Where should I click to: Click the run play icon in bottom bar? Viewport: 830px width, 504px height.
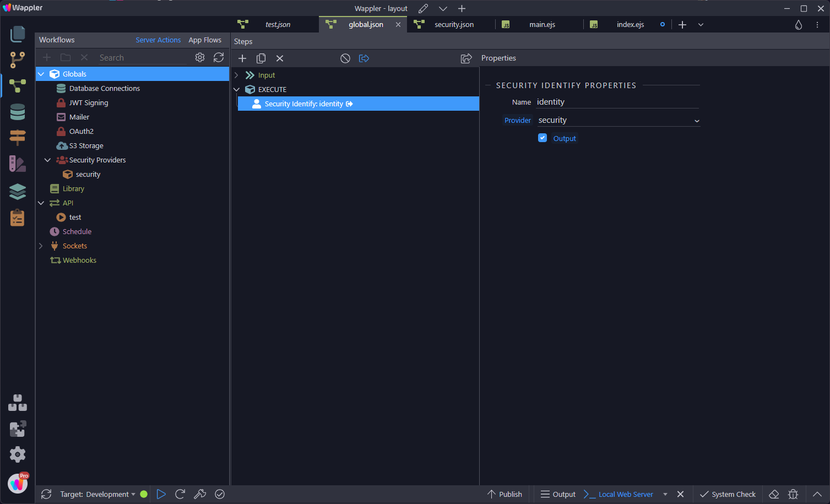(161, 494)
